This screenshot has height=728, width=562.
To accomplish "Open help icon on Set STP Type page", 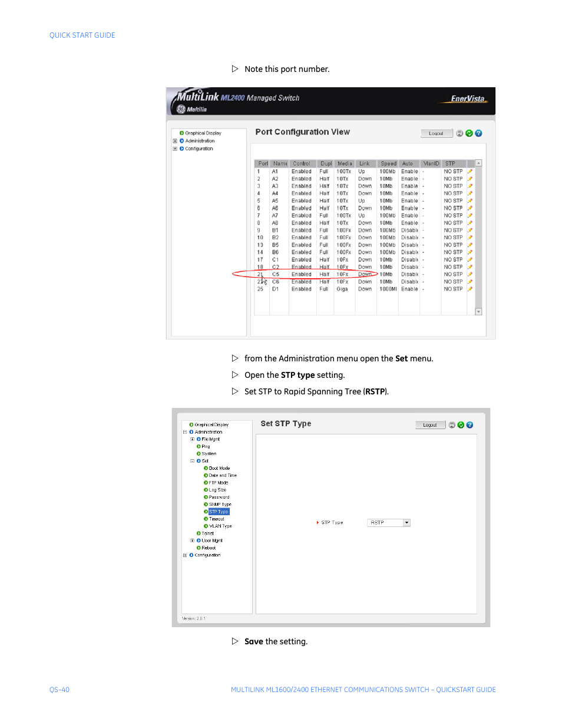I will tap(470, 425).
